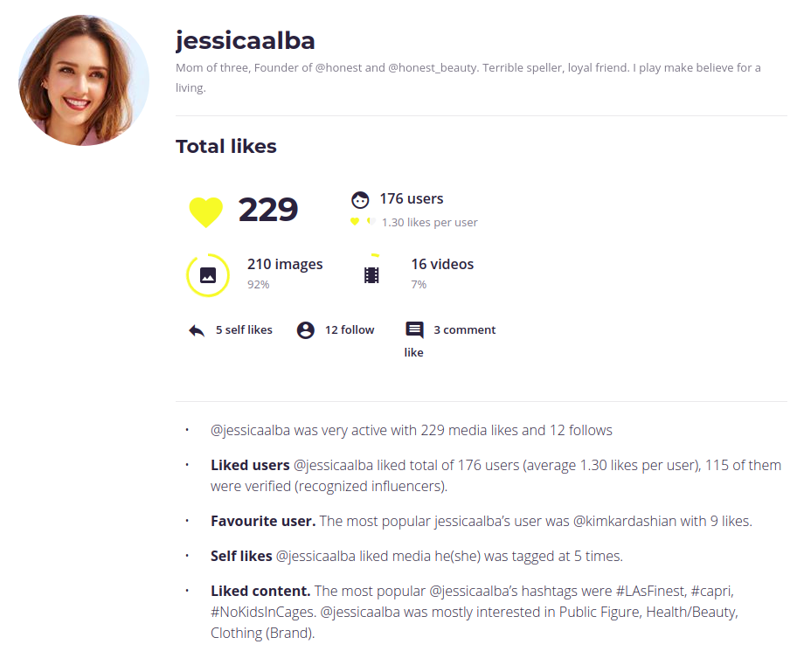797x672 pixels.
Task: Select the 16 videos label
Action: tap(442, 264)
